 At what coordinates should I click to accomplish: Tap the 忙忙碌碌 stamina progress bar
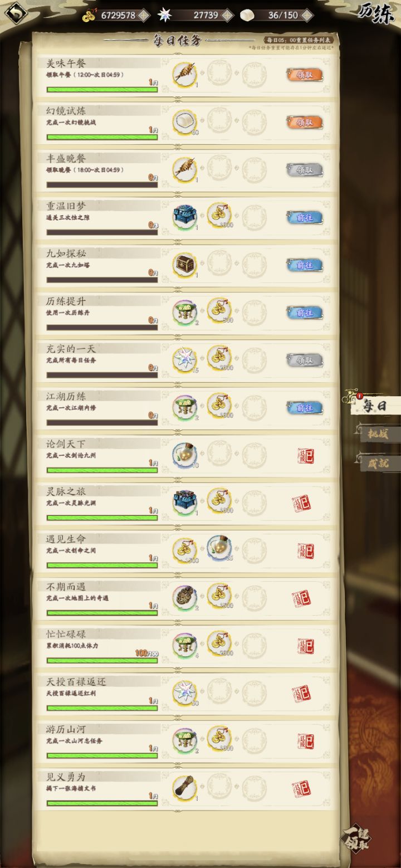tap(102, 660)
